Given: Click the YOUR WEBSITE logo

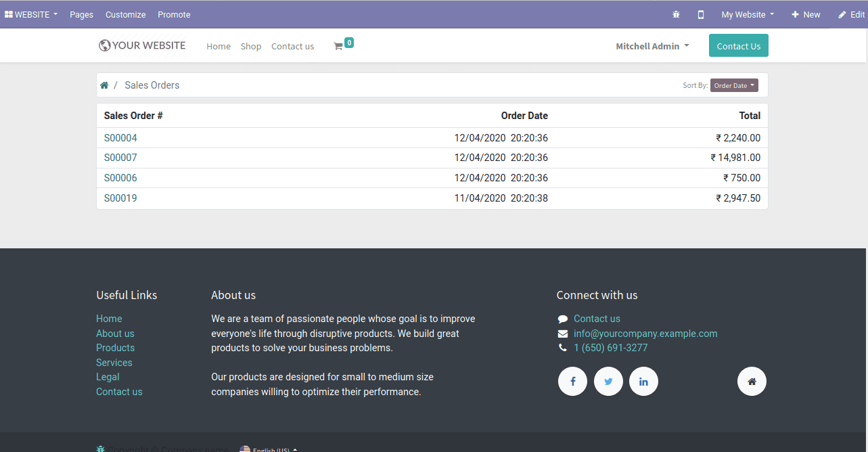Looking at the screenshot, I should (142, 45).
